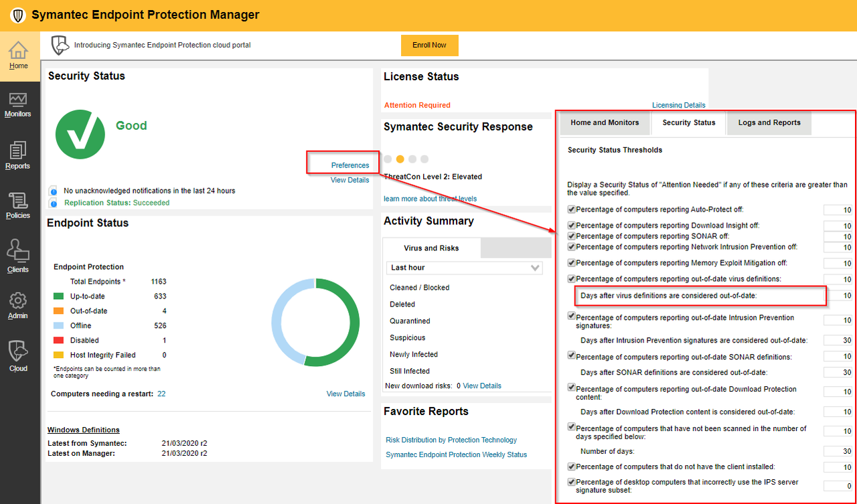This screenshot has width=857, height=504.
Task: Toggle IPS server signature subset checkbox
Action: pyautogui.click(x=571, y=482)
